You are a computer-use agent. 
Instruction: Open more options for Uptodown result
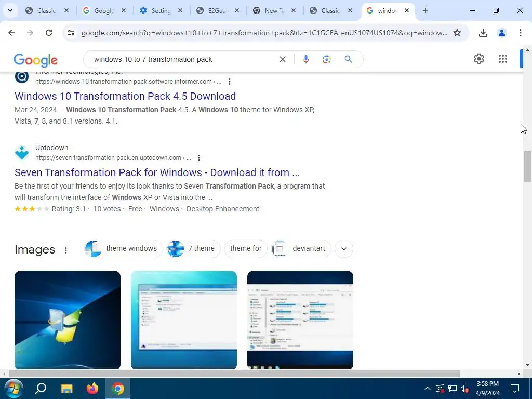click(199, 158)
